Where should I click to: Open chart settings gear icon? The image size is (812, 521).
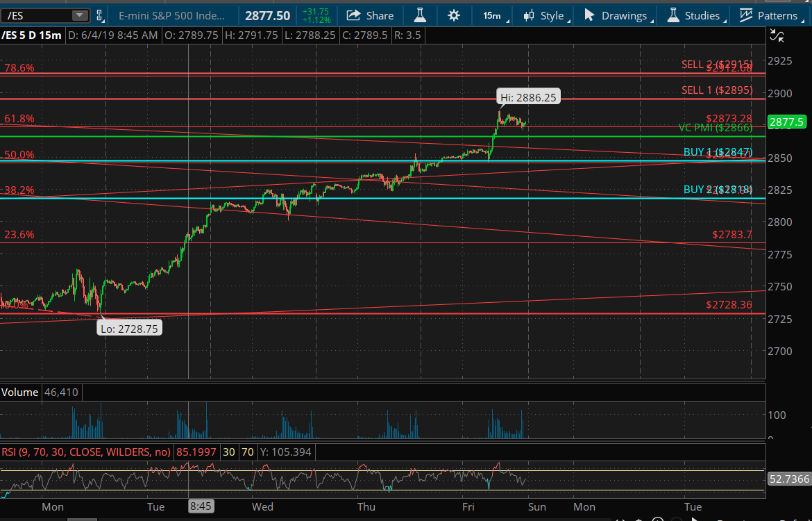click(454, 15)
